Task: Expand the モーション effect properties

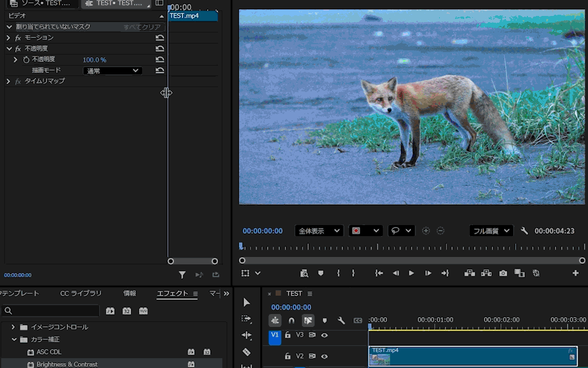Action: pos(9,38)
